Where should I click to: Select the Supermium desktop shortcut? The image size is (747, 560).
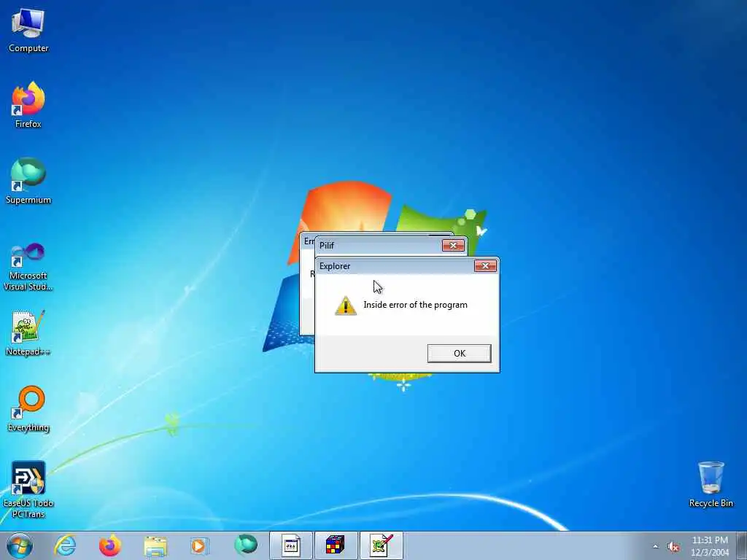pos(28,181)
